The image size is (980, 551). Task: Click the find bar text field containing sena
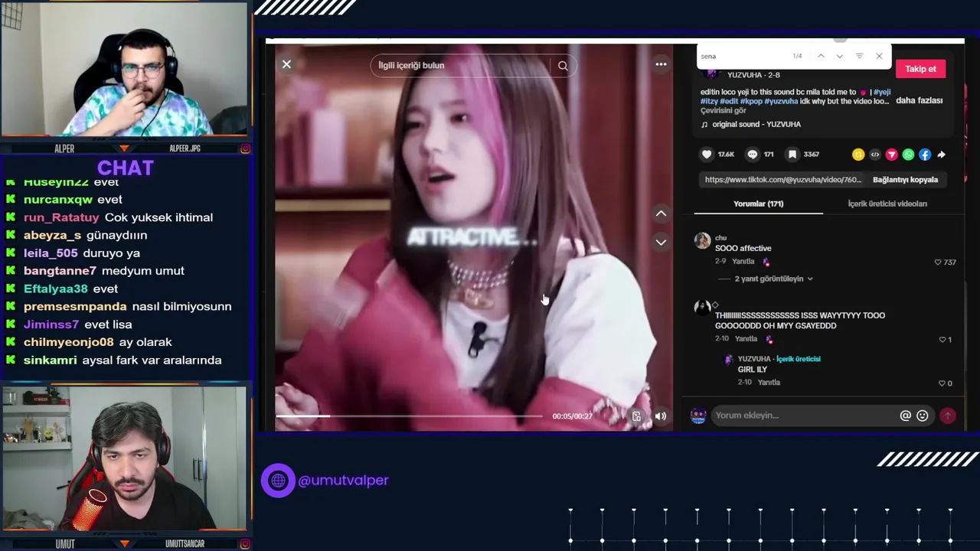pyautogui.click(x=743, y=56)
